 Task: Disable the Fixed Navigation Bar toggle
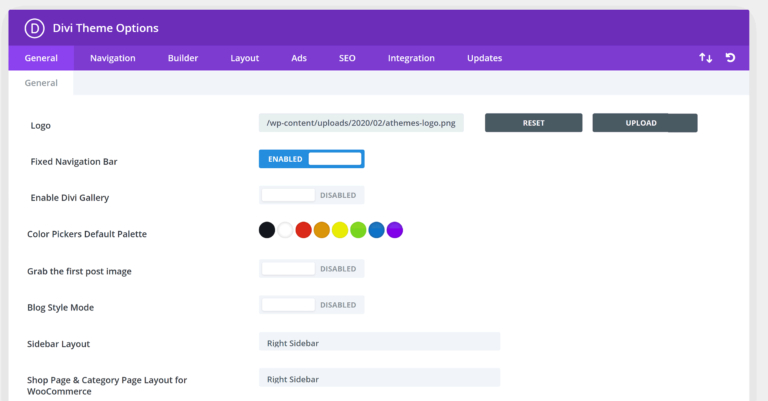312,159
